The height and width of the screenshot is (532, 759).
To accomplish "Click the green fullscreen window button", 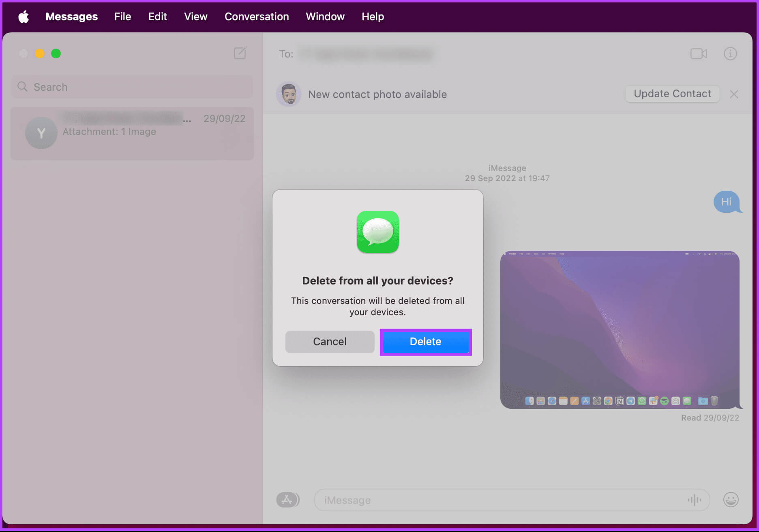I will 56,53.
